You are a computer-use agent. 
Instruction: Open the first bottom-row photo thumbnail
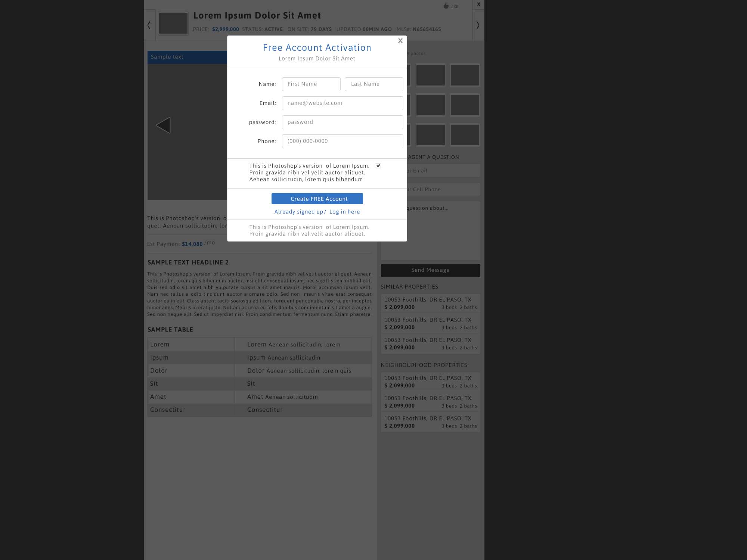(x=409, y=135)
